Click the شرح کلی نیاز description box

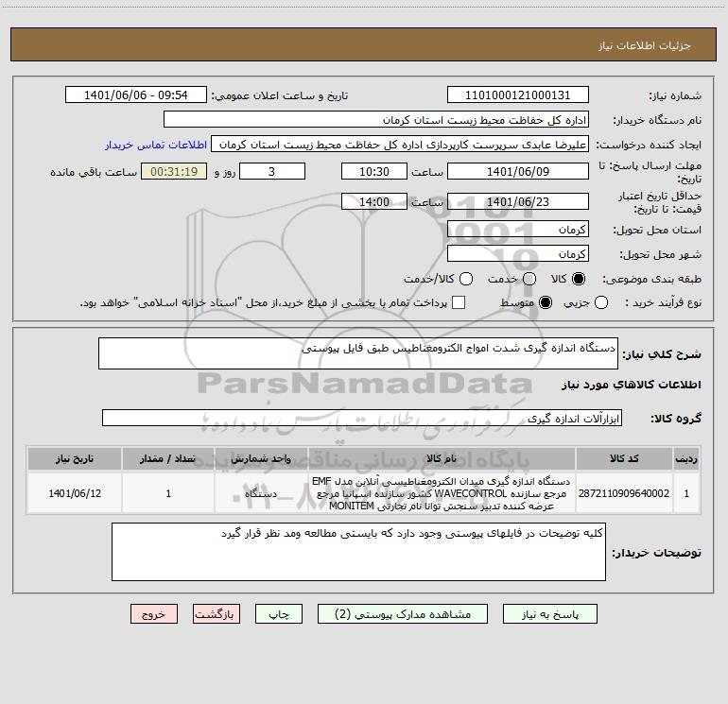point(358,353)
